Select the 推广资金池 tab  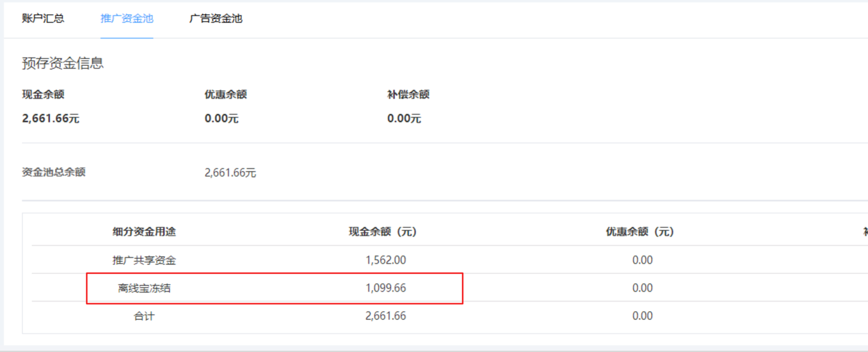[x=127, y=19]
